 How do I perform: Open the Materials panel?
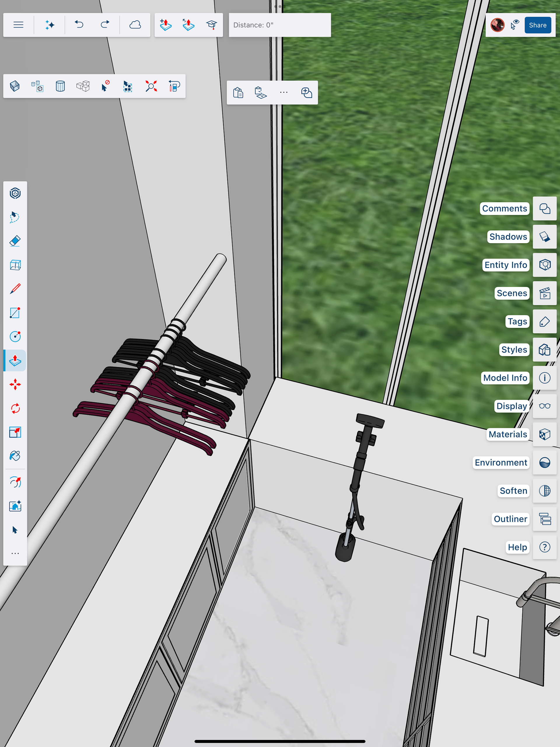544,434
